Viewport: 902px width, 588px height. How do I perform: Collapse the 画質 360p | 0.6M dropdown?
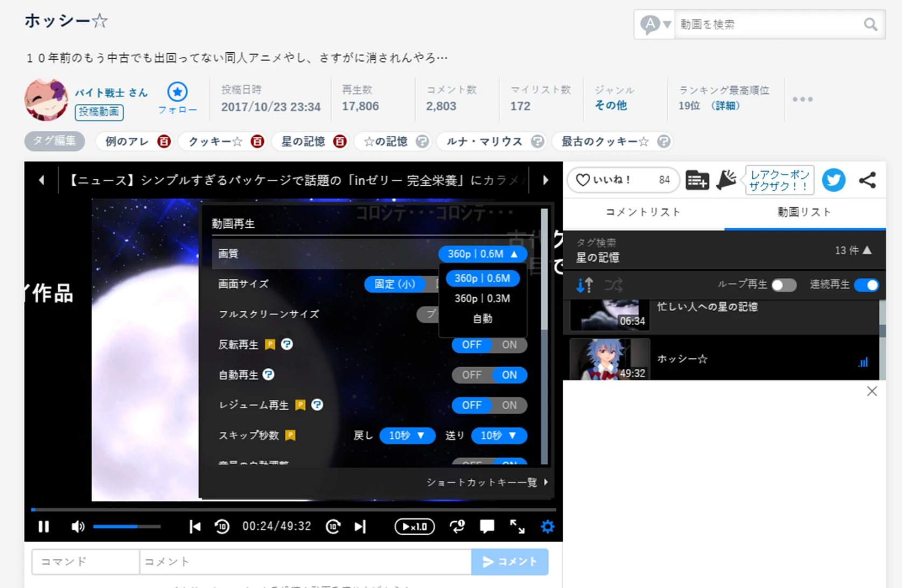pyautogui.click(x=483, y=254)
